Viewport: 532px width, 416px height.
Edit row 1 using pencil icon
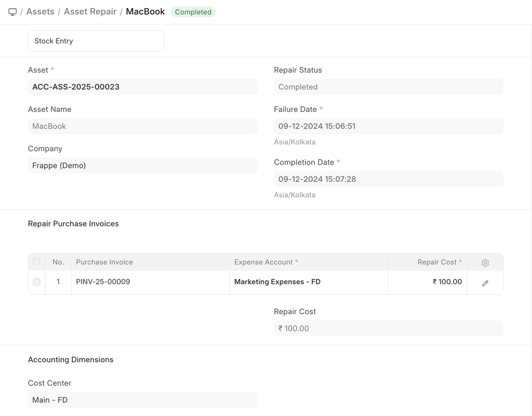(x=485, y=283)
